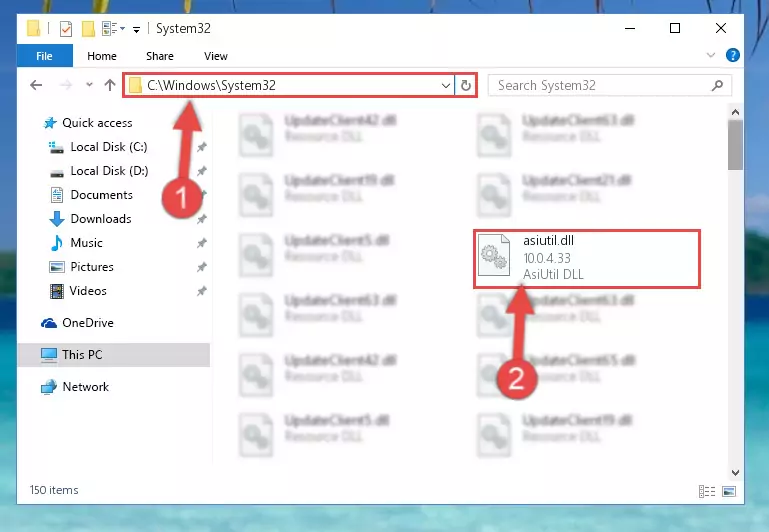Click pin icon beside Videos
The width and height of the screenshot is (769, 532).
tap(202, 291)
